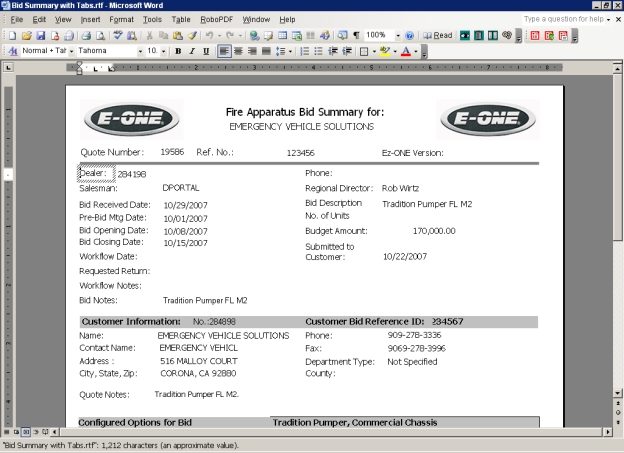Screen dimensions: 624x453
Task: Open the Table menu
Action: tap(181, 19)
